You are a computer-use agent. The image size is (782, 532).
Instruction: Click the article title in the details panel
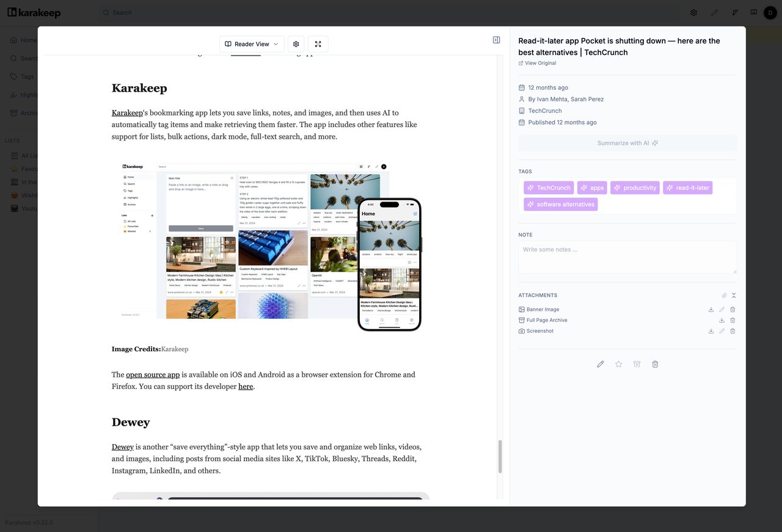(619, 46)
